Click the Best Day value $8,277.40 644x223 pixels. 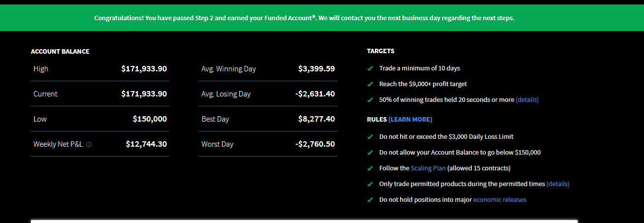(316, 119)
